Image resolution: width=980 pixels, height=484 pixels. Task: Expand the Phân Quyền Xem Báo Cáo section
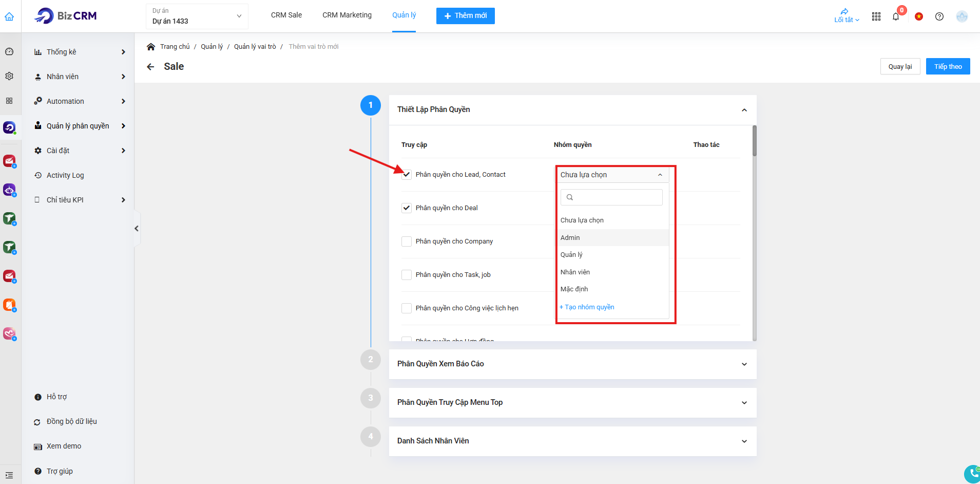[744, 364]
